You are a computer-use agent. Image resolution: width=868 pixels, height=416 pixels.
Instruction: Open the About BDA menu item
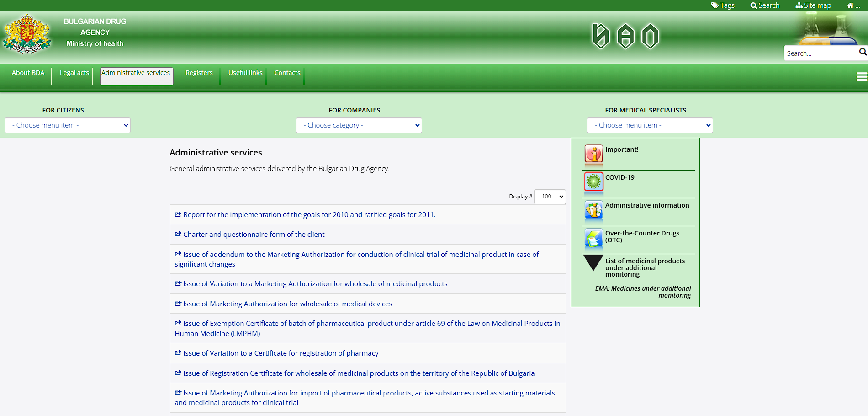(28, 73)
